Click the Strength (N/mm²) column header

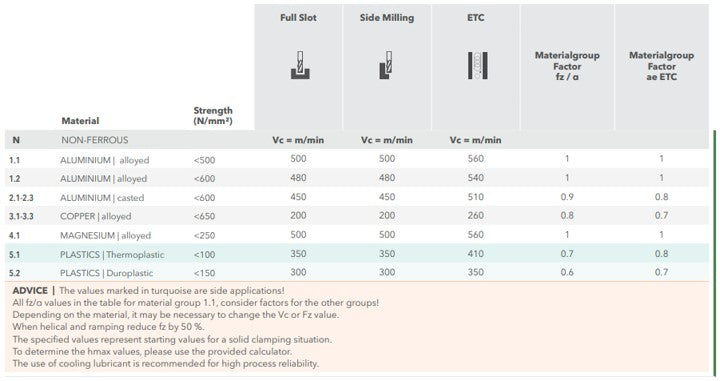[213, 115]
